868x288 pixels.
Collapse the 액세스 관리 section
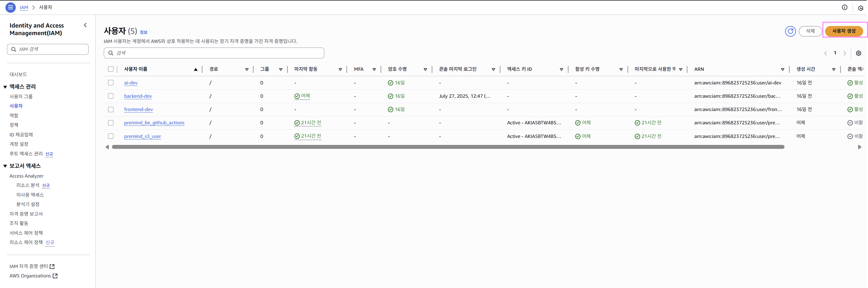tap(5, 87)
